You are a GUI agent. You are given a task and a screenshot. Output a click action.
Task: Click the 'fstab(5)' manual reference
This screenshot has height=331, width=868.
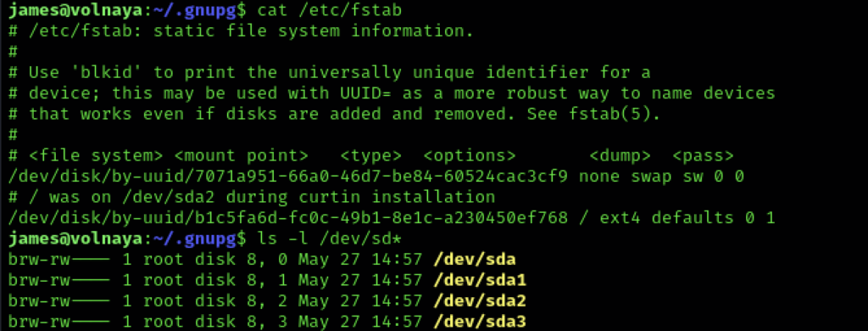(x=608, y=114)
